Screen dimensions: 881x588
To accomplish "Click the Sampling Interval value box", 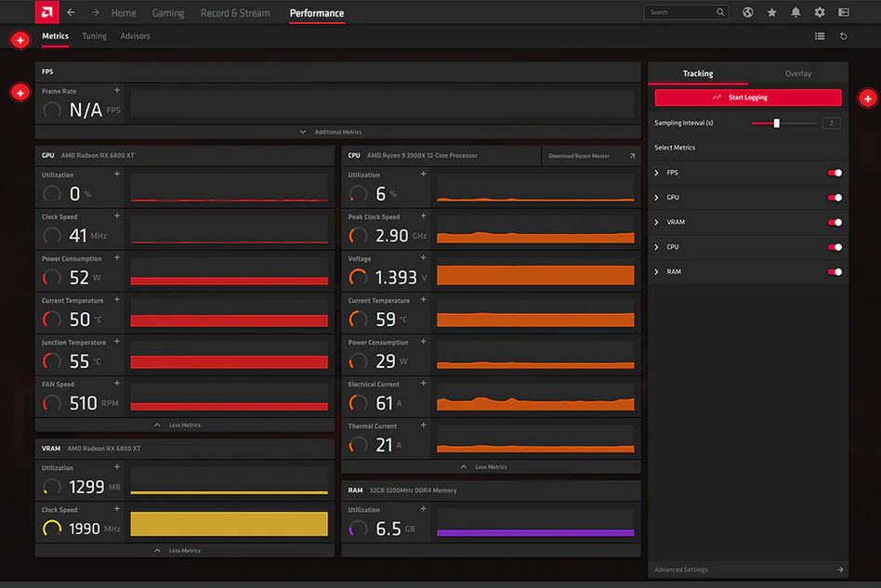I will 831,123.
